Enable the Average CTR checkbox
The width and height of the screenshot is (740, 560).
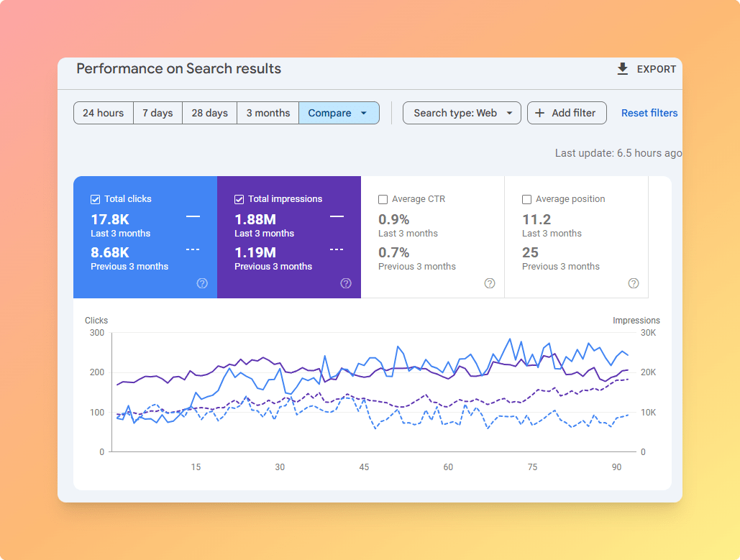383,199
